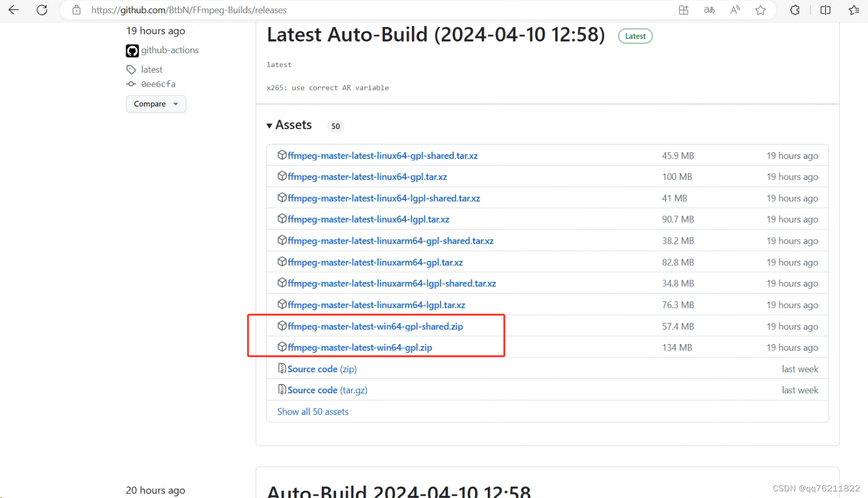Download ffmpeg-master-latest-linux64-lgpl.tar.xz
The image size is (868, 498).
click(368, 219)
